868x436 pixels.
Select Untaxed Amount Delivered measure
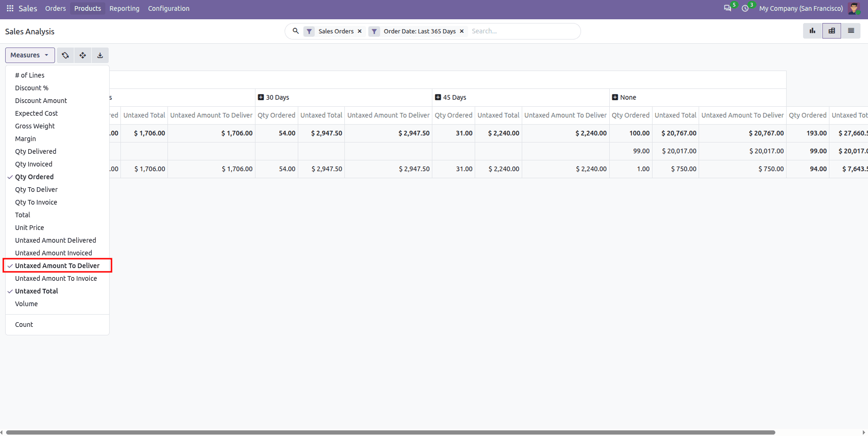[57, 240]
